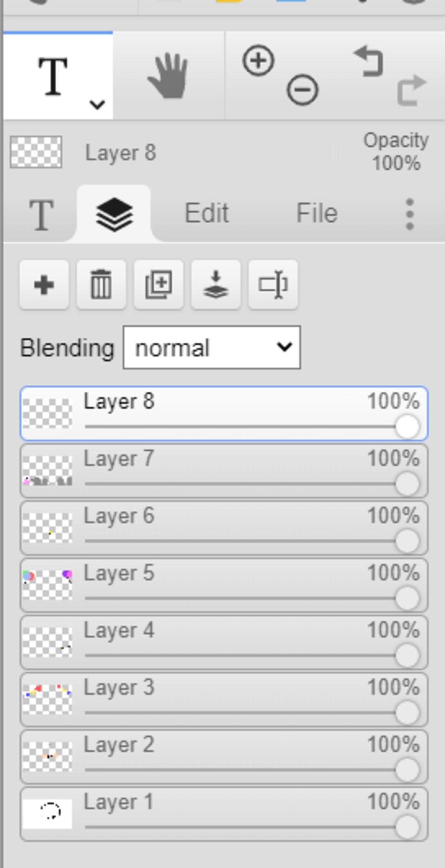The height and width of the screenshot is (868, 445).
Task: Open the Blending mode dropdown
Action: click(212, 347)
